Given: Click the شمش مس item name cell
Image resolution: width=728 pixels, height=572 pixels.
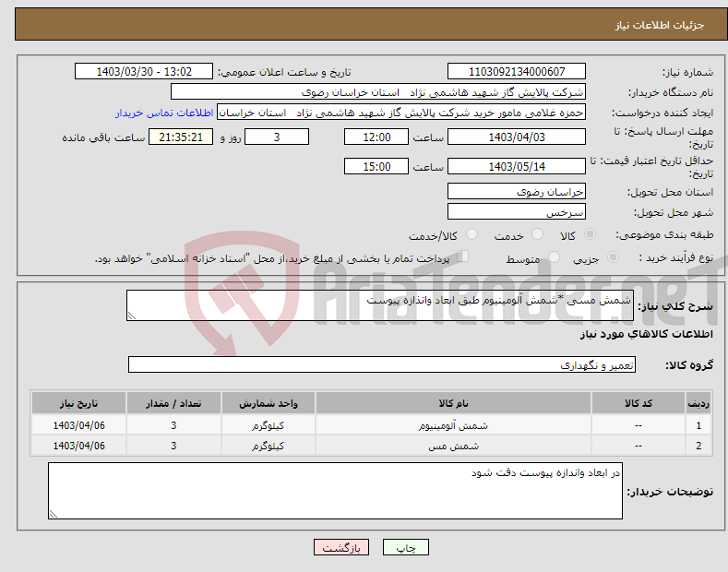Looking at the screenshot, I should 453,446.
